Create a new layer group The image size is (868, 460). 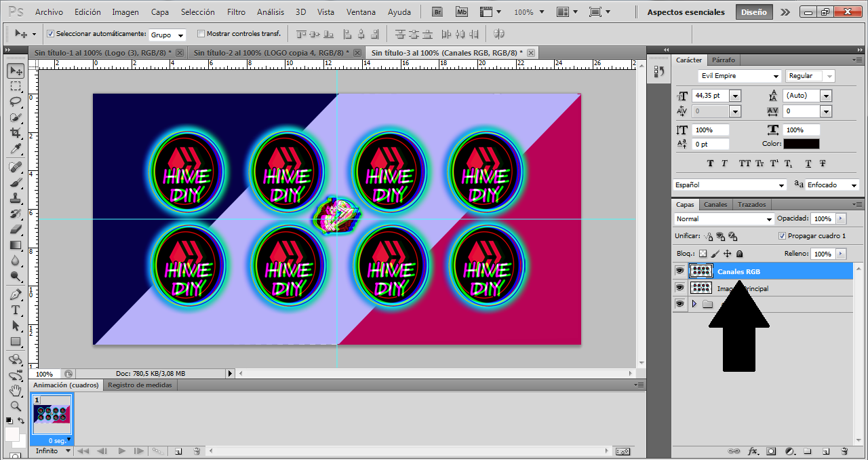pos(808,451)
